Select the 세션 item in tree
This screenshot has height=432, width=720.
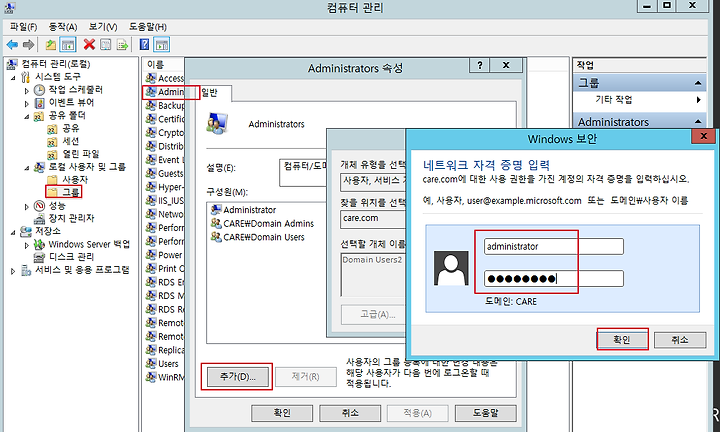coord(70,141)
